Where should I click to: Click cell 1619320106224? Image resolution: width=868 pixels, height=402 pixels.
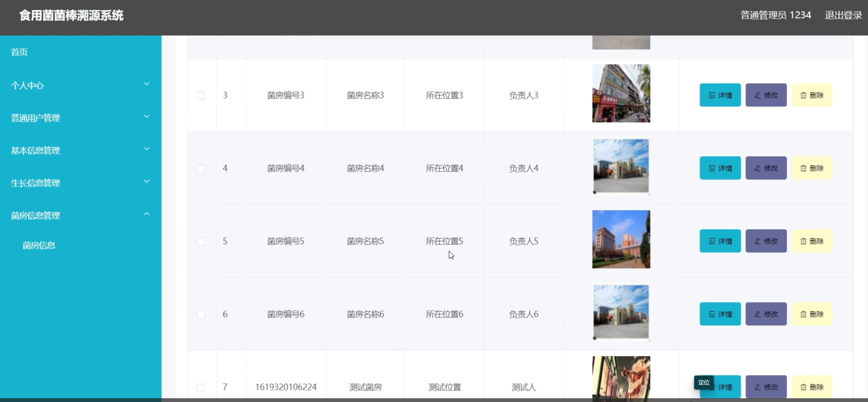[286, 387]
